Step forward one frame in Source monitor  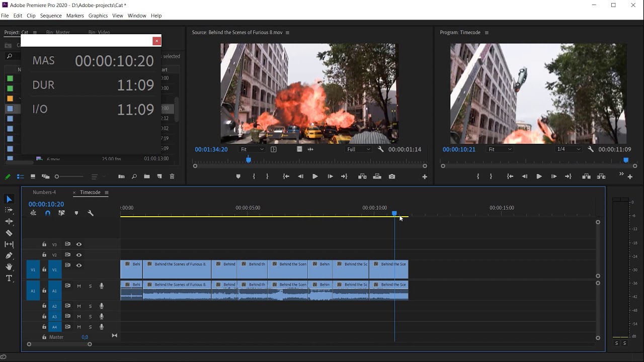point(330,176)
